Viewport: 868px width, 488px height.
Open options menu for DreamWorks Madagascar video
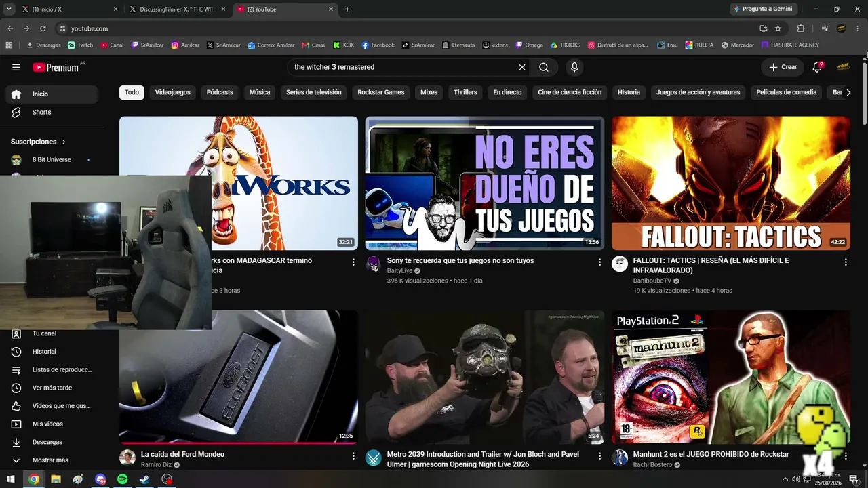coord(353,262)
